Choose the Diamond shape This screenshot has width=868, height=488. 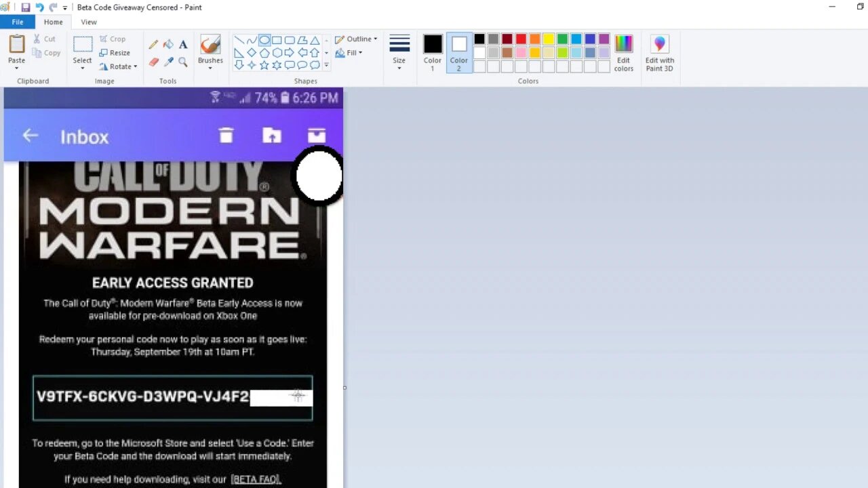252,53
